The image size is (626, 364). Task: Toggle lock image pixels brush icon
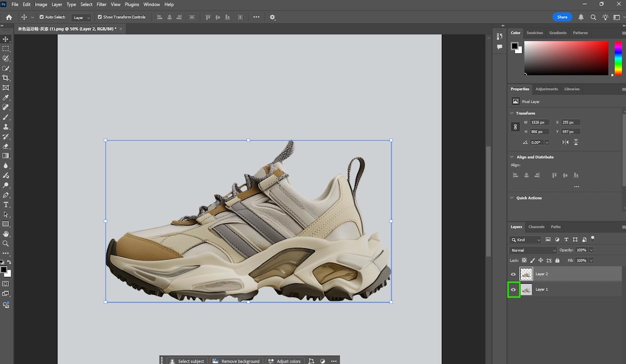coord(532,260)
